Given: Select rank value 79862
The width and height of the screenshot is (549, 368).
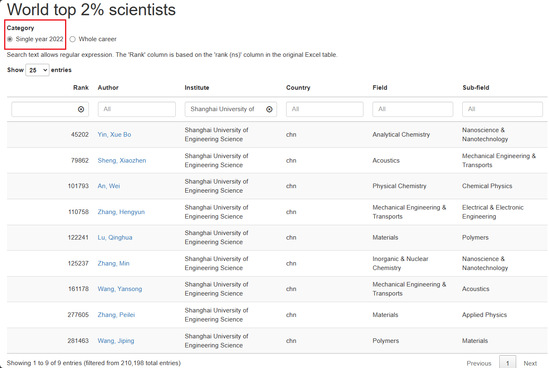Looking at the screenshot, I should pos(80,160).
